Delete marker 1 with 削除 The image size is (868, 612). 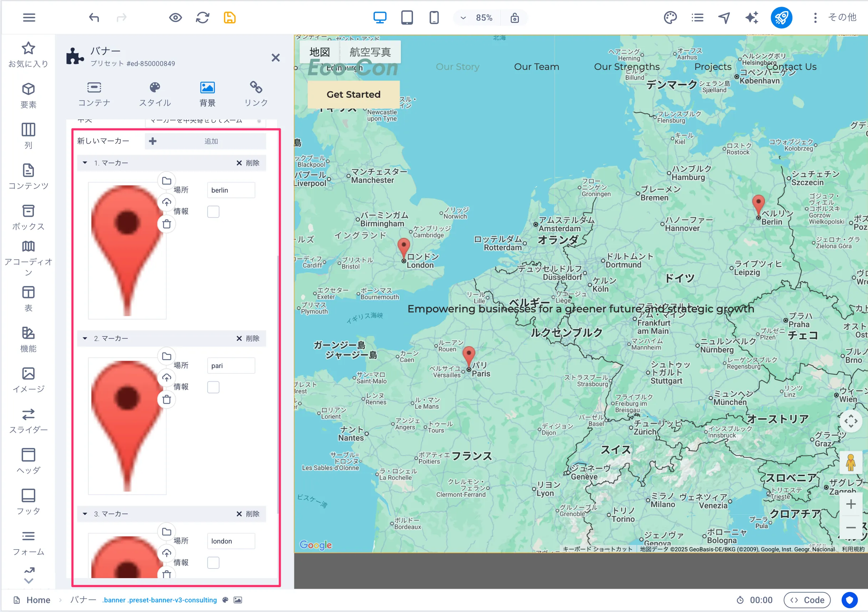[x=248, y=163]
